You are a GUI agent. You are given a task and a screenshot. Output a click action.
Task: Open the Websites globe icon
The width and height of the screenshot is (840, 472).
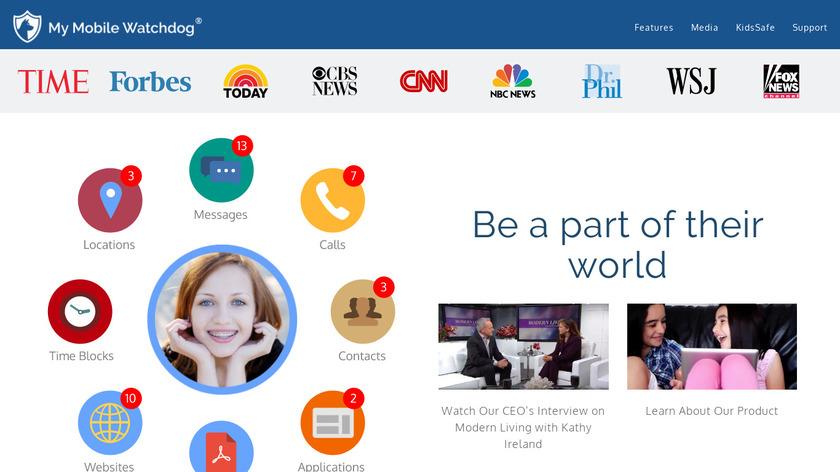(x=110, y=423)
